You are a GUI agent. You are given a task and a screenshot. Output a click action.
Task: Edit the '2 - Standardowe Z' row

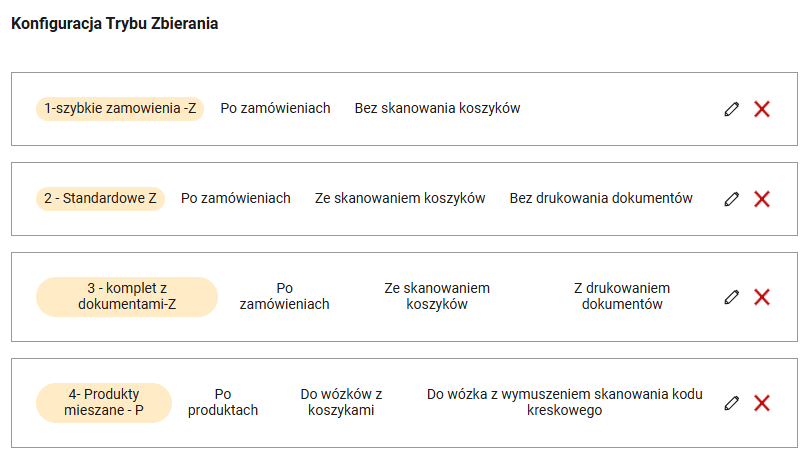(x=732, y=199)
